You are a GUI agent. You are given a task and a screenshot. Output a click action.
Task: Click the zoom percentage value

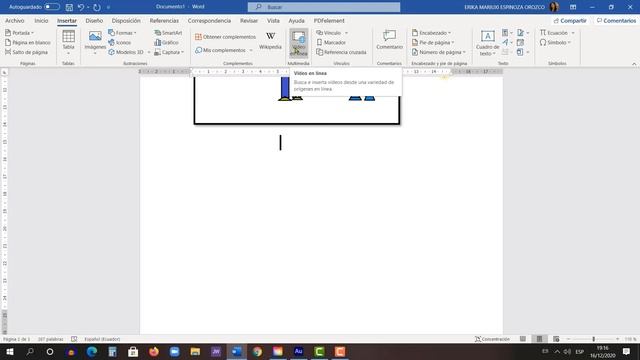coord(630,339)
